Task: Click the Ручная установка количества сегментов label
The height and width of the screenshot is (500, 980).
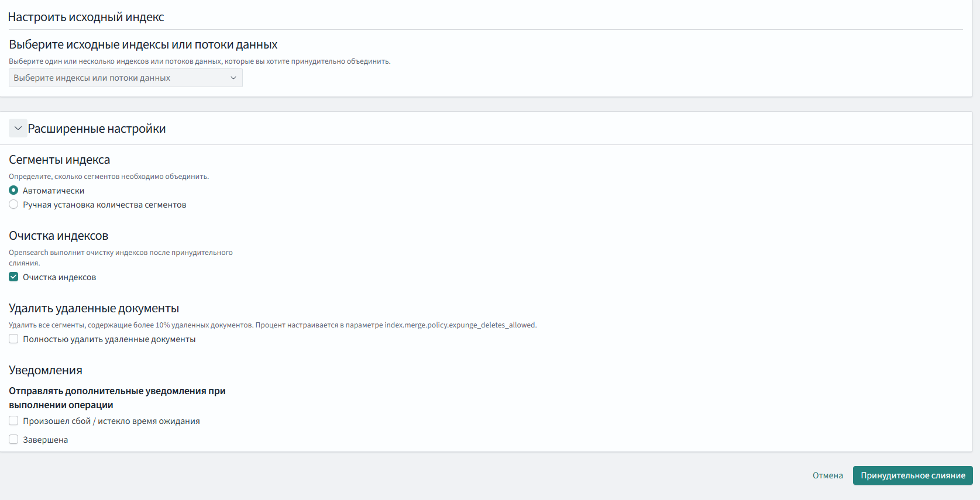Action: coord(104,205)
